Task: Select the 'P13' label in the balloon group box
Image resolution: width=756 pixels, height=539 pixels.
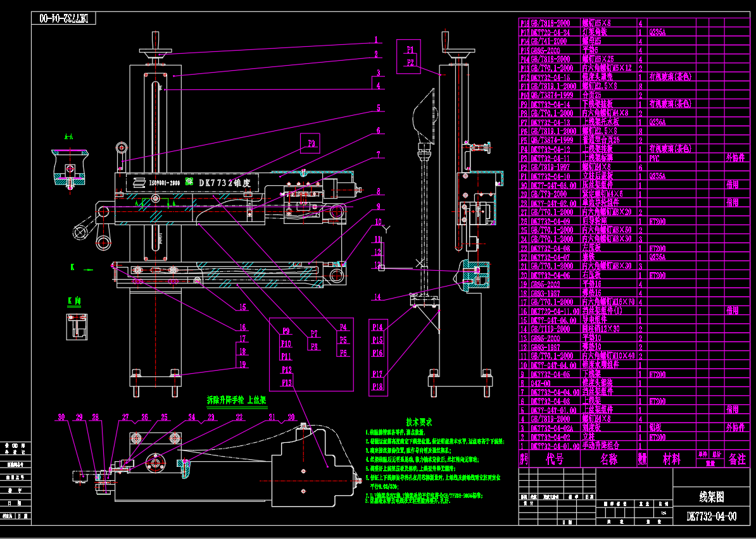Action: (287, 383)
